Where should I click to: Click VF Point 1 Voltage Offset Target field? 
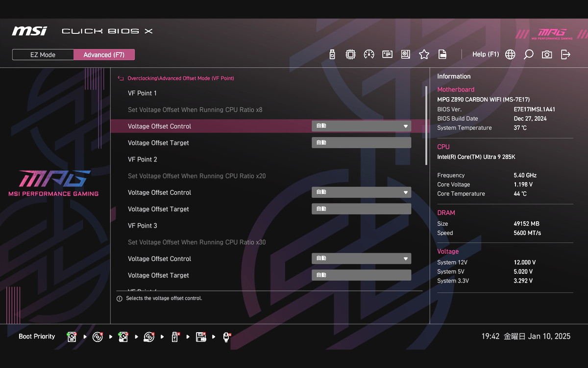click(361, 143)
